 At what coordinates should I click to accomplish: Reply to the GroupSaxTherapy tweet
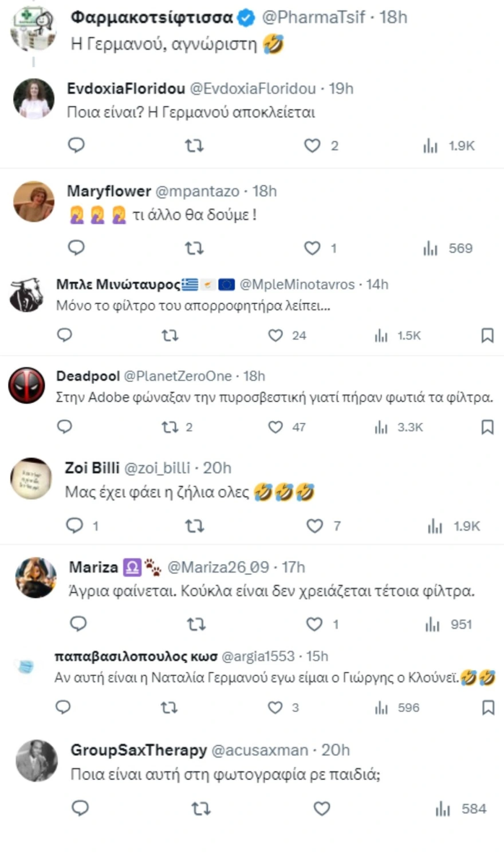click(80, 808)
